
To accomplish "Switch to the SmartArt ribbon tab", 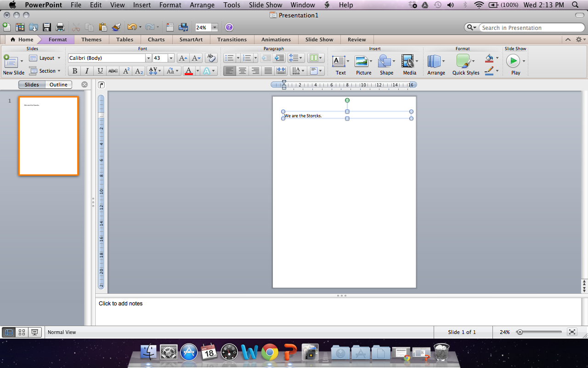I will point(191,40).
